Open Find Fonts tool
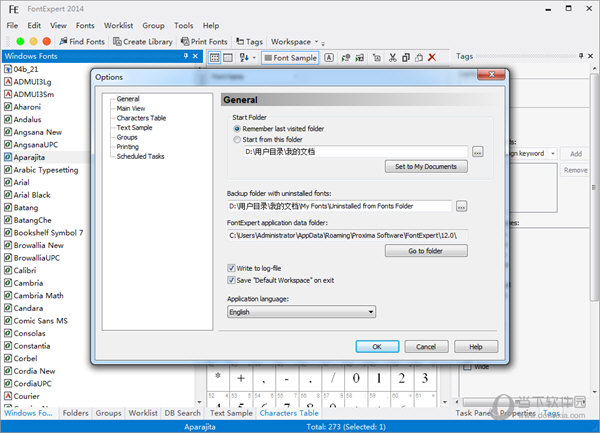600x433 pixels. click(82, 41)
